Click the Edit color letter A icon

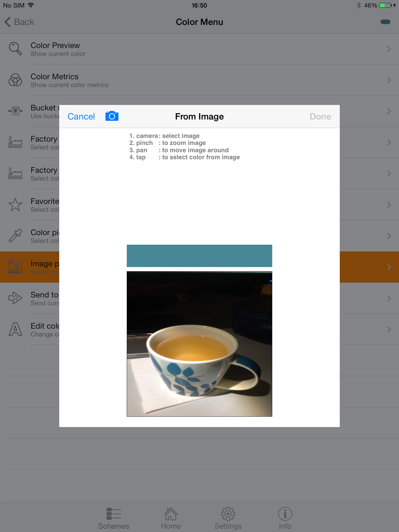(x=15, y=329)
